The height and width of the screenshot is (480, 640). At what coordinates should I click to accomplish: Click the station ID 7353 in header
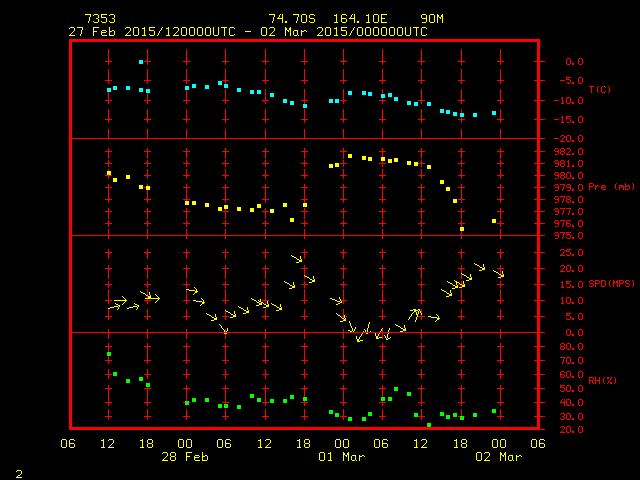[x=100, y=19]
